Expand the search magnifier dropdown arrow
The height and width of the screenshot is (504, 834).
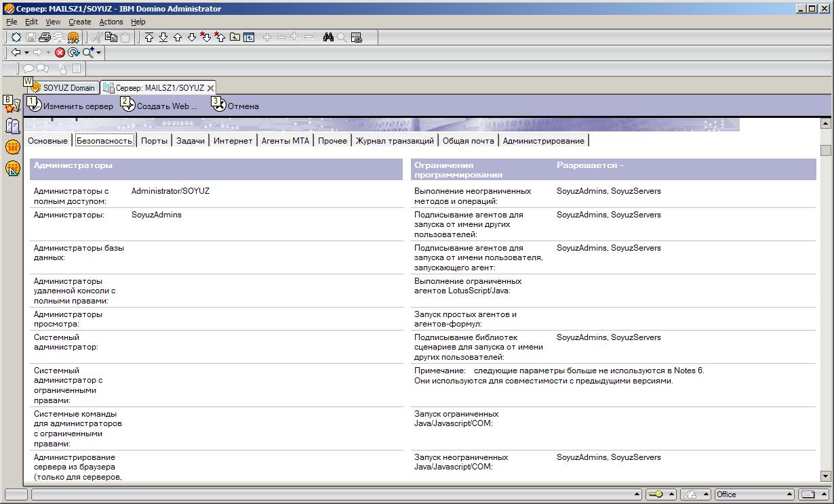click(99, 53)
